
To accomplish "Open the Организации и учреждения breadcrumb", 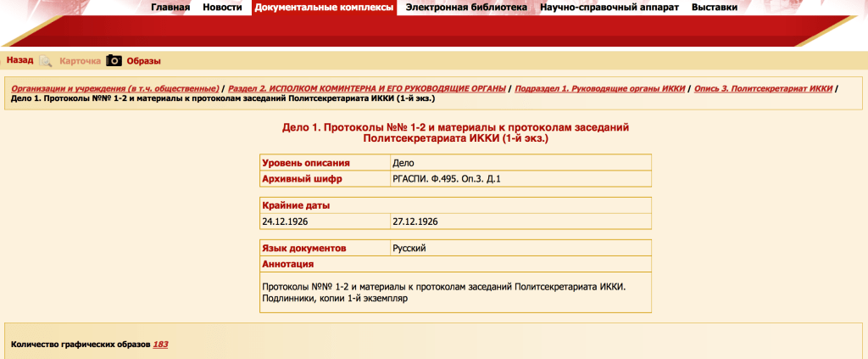I will pyautogui.click(x=114, y=88).
